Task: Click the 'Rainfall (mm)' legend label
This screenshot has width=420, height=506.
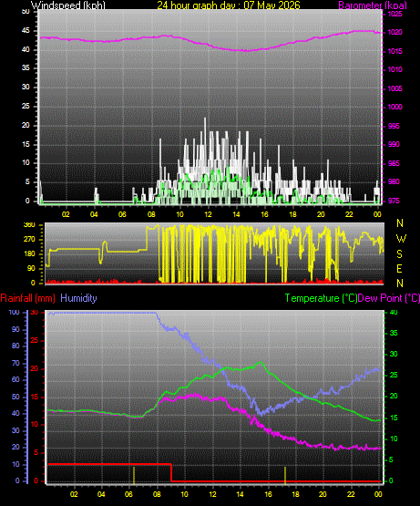Action: 27,298
